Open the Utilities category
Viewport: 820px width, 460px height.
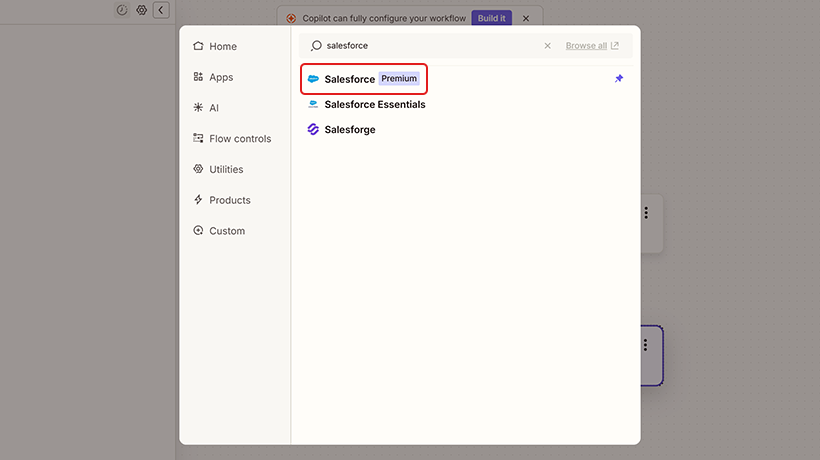tap(225, 169)
